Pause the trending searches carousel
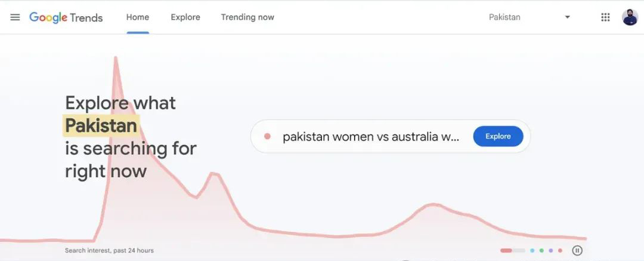The image size is (644, 261). point(577,251)
